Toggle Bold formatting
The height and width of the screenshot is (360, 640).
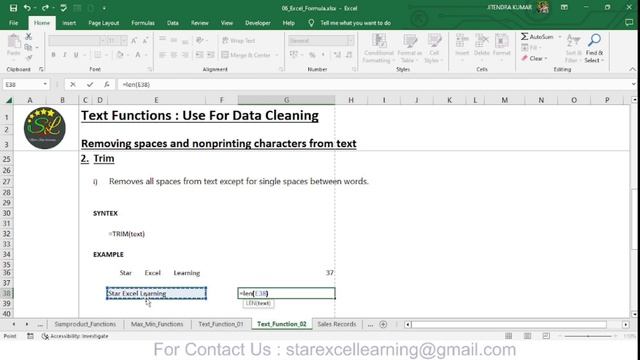coord(53,55)
